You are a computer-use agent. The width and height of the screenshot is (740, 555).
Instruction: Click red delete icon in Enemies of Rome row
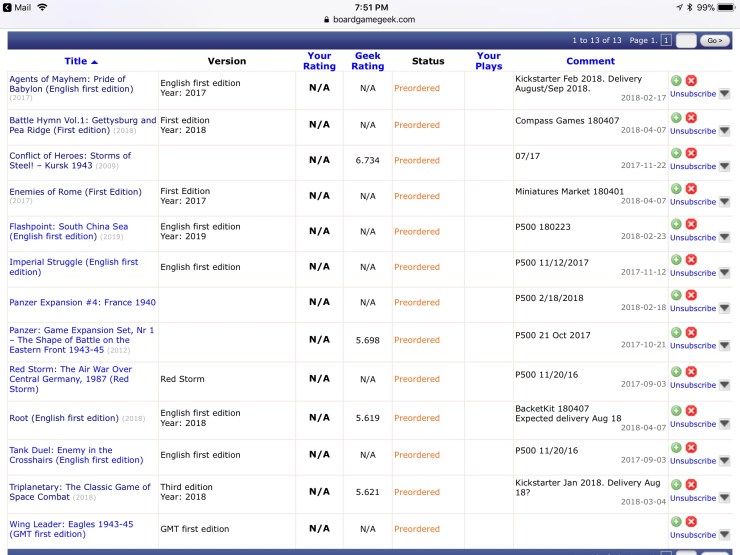coord(691,188)
